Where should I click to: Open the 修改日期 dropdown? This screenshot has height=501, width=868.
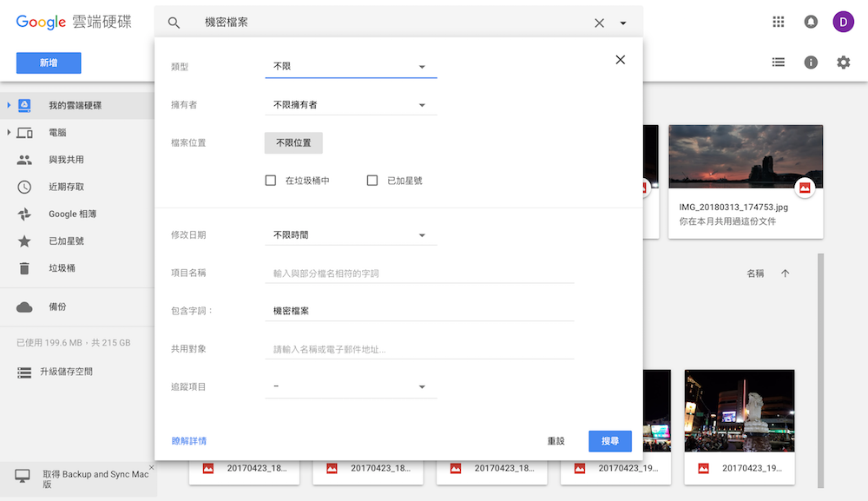(351, 234)
